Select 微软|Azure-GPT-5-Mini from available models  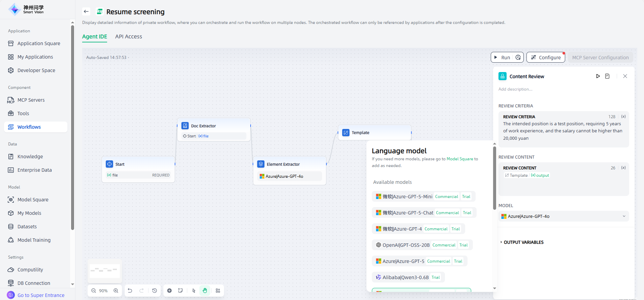(x=408, y=197)
